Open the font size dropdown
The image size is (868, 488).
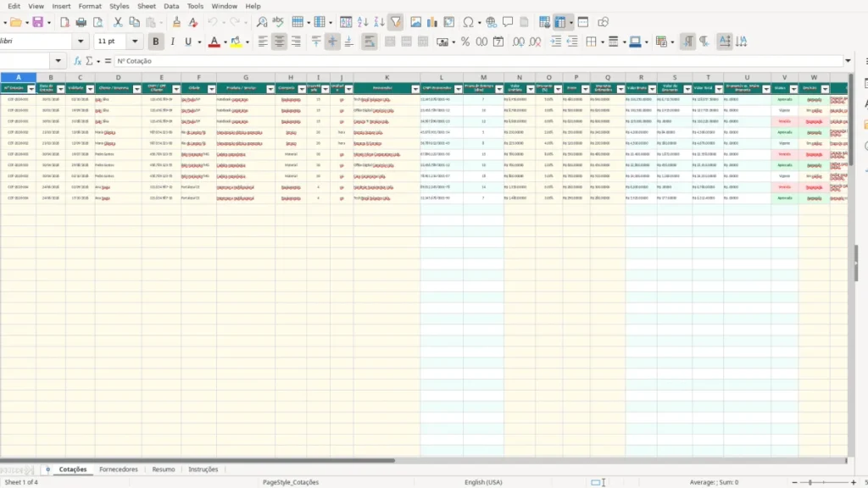tap(135, 42)
